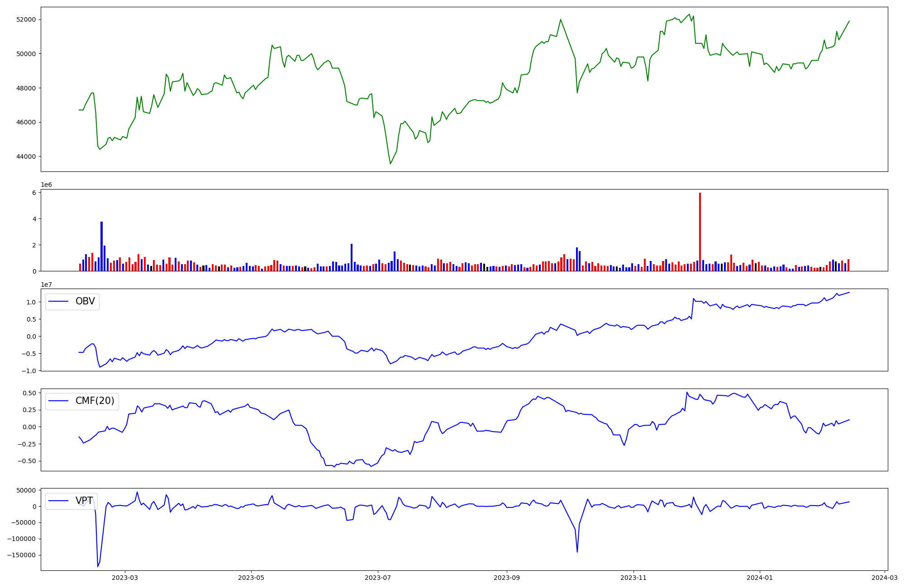Click the tallest red volume bar
This screenshot has height=588, width=905.
coord(700,232)
